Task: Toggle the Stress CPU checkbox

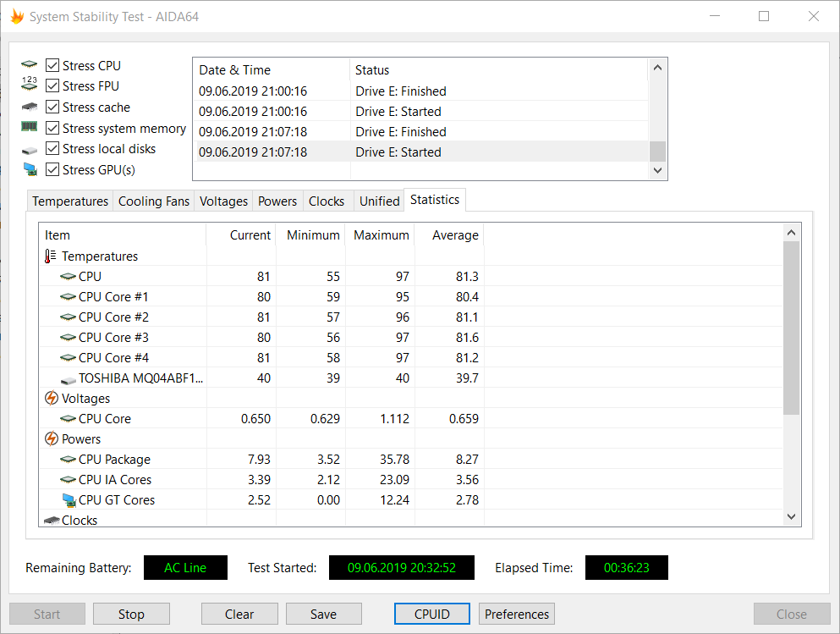Action: (x=52, y=65)
